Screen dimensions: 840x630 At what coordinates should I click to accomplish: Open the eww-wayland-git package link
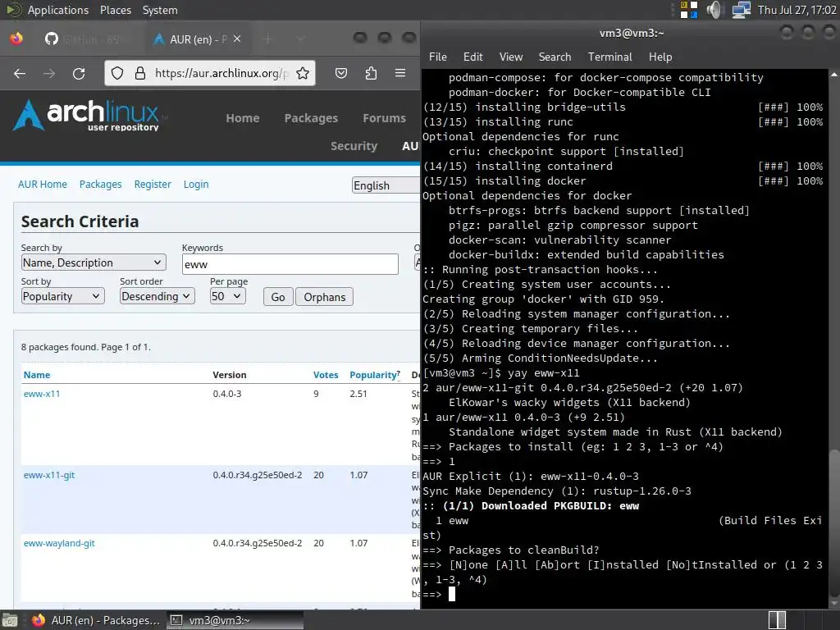(59, 543)
